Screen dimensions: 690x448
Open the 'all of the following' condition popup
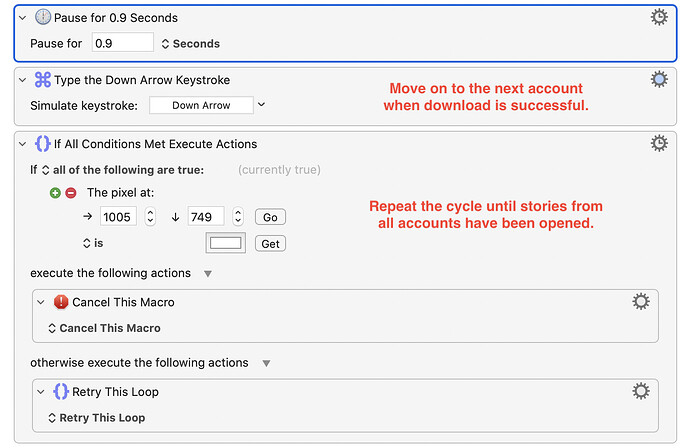[x=123, y=170]
